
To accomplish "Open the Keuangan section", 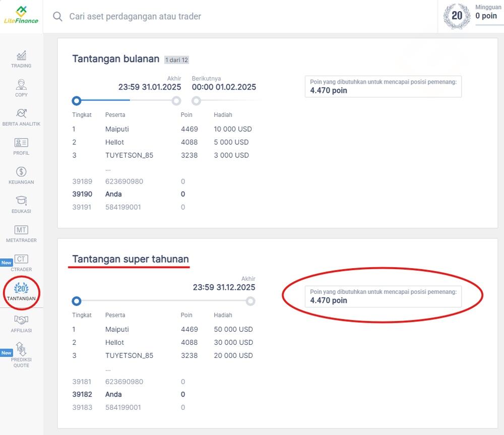I will tap(21, 174).
